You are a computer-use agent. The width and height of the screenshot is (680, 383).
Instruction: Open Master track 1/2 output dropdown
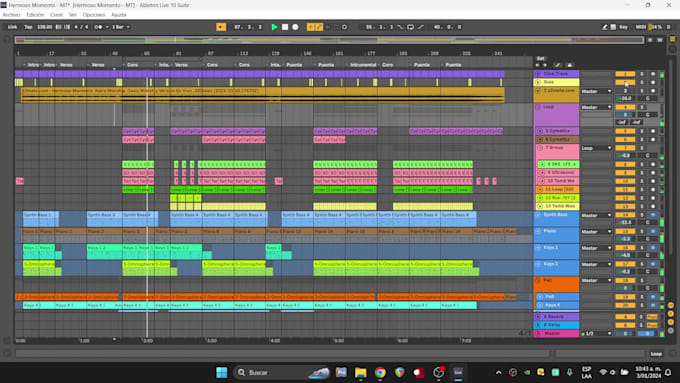click(x=596, y=334)
